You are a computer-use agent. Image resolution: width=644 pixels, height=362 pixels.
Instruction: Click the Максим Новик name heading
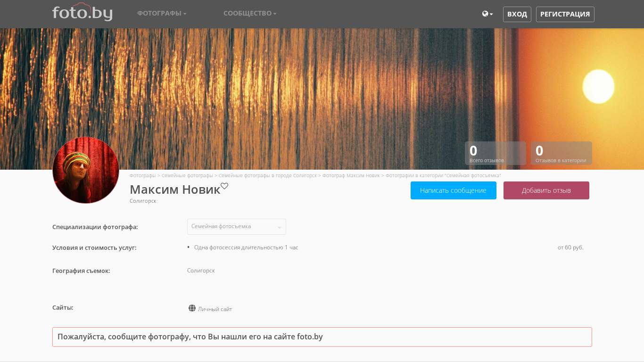(175, 189)
